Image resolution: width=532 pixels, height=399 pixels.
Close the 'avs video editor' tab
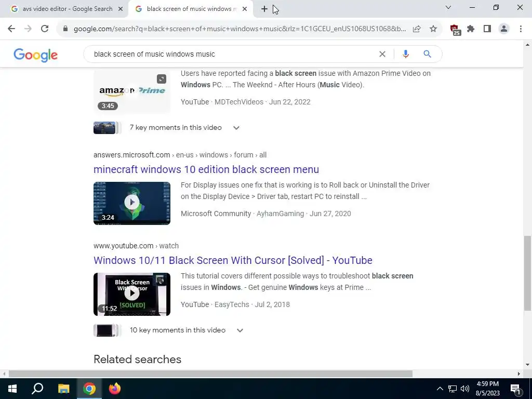(121, 9)
